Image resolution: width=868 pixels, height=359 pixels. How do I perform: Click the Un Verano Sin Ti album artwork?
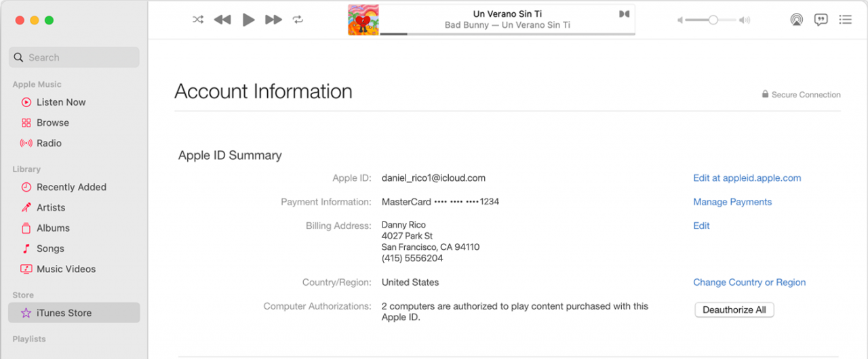pos(363,20)
